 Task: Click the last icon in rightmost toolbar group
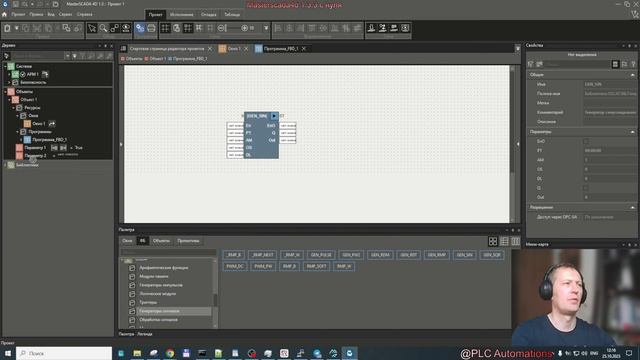[405, 28]
